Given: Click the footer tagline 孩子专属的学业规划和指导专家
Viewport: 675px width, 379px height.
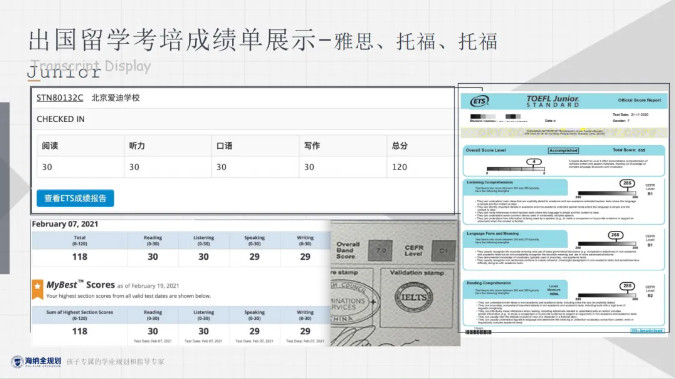Looking at the screenshot, I should coord(115,362).
